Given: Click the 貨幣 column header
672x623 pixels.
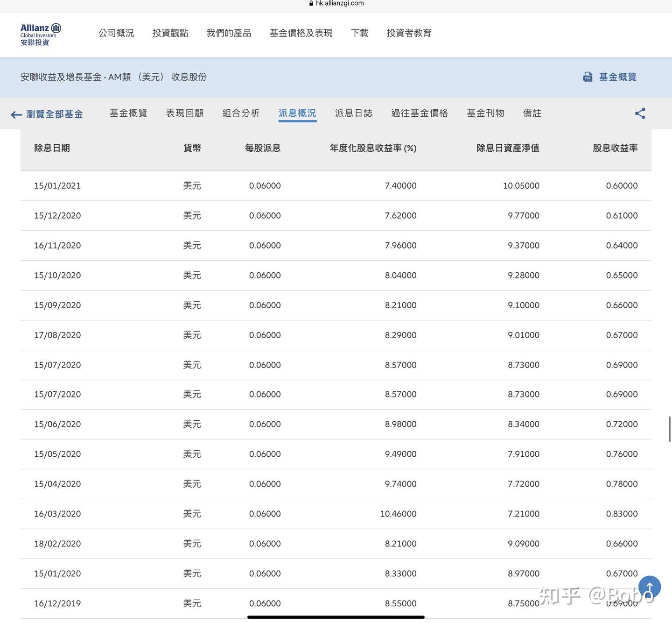Looking at the screenshot, I should point(192,148).
